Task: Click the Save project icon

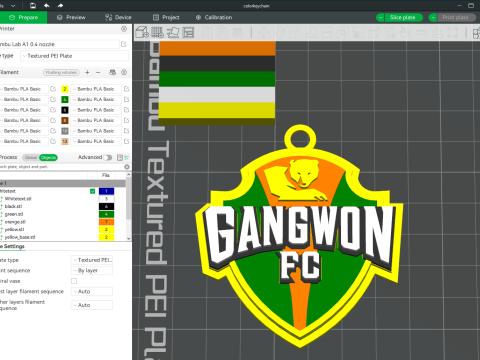Action: (33, 6)
